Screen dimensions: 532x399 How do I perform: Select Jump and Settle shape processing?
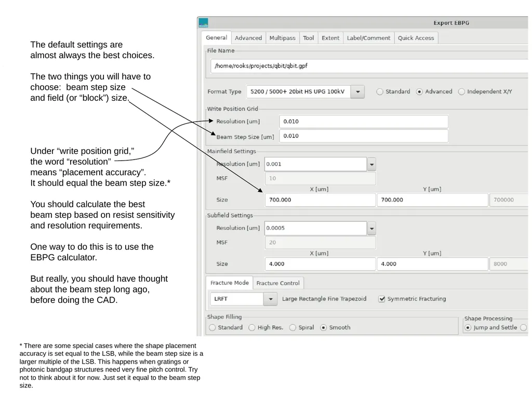tap(468, 327)
